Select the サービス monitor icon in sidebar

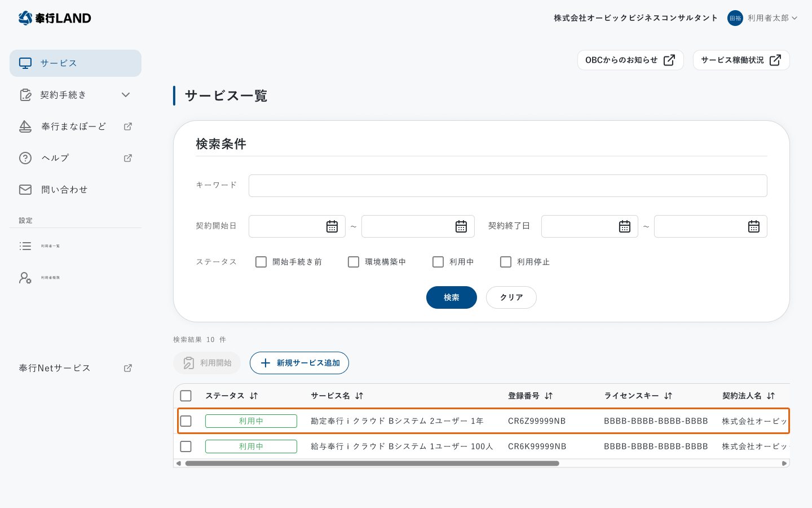[x=25, y=63]
